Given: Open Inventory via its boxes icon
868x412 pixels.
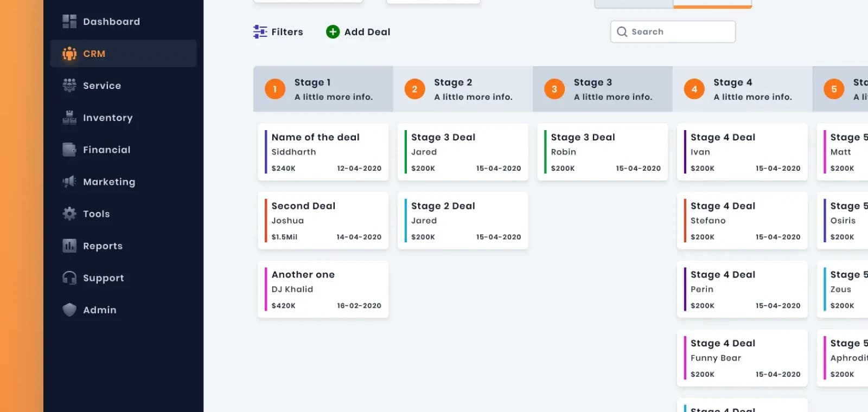Looking at the screenshot, I should tap(69, 118).
